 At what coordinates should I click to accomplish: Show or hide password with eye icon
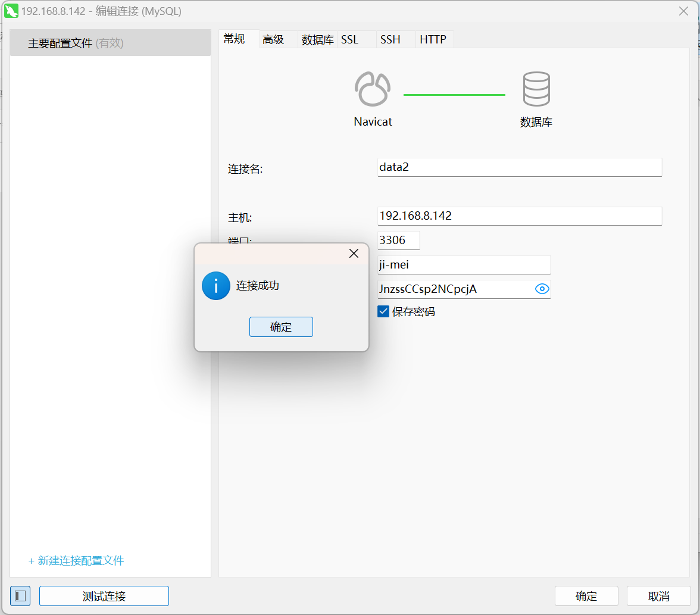[x=542, y=289]
